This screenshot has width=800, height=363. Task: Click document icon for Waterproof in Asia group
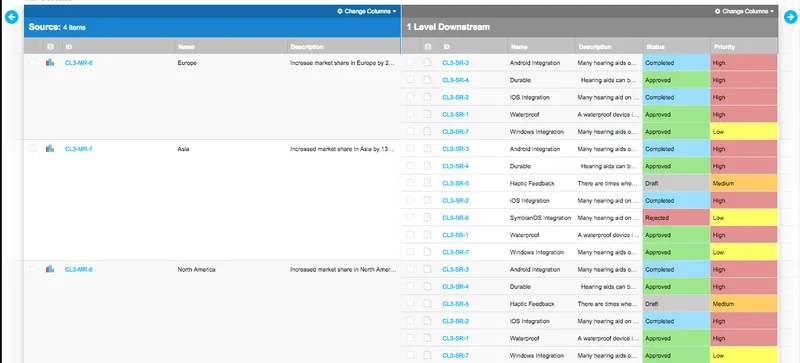427,235
